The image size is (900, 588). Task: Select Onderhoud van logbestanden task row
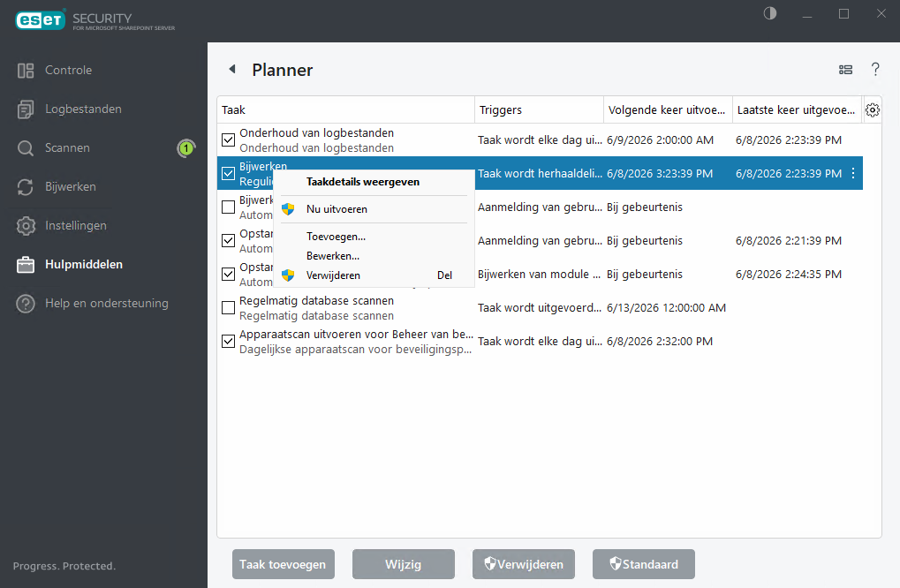[x=541, y=140]
